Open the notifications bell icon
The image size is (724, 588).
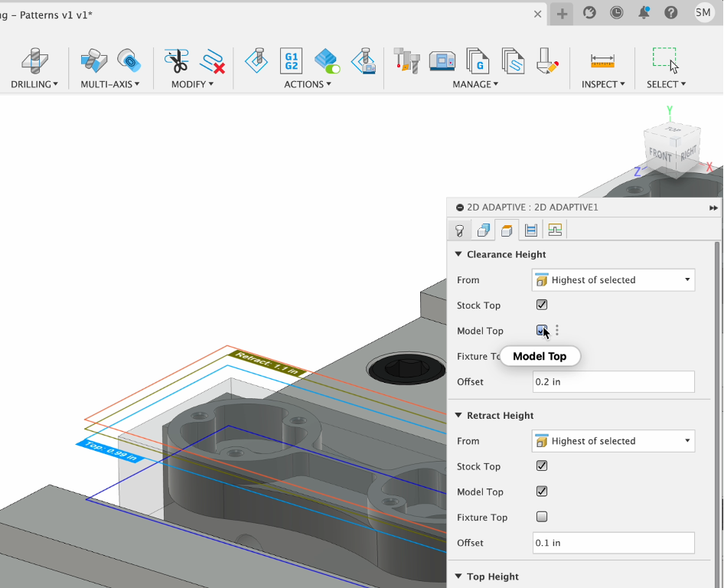click(x=644, y=13)
